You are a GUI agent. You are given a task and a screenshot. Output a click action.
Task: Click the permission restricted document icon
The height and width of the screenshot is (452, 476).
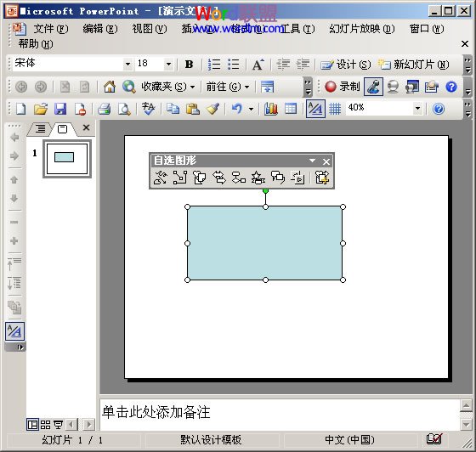(x=81, y=109)
